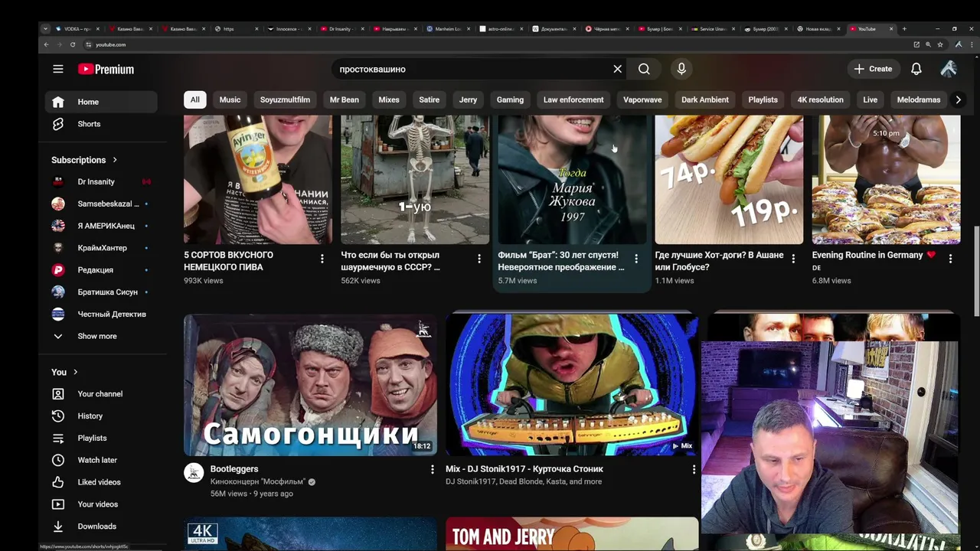Click the magnifier search button
980x551 pixels.
coord(644,69)
